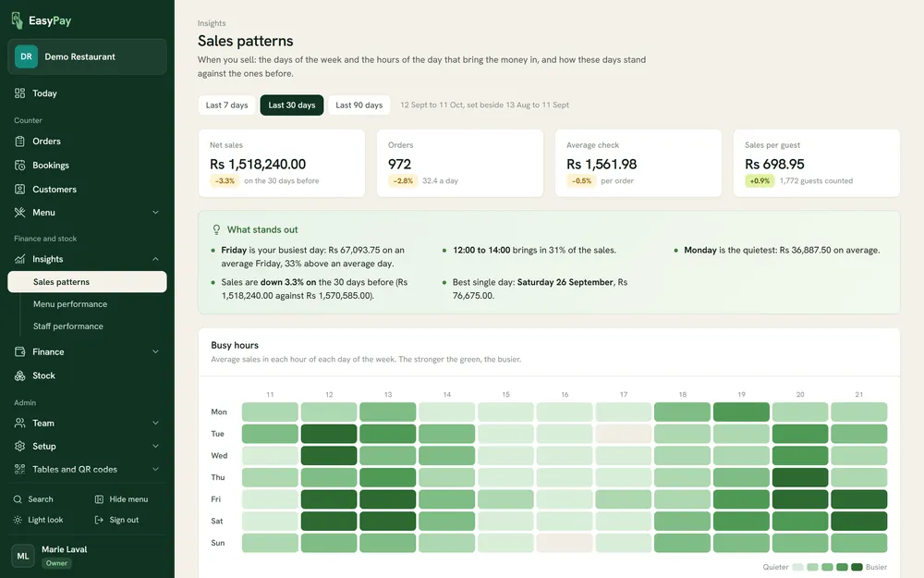924x578 pixels.
Task: Click the +0.9% sales per guest badge
Action: (760, 181)
